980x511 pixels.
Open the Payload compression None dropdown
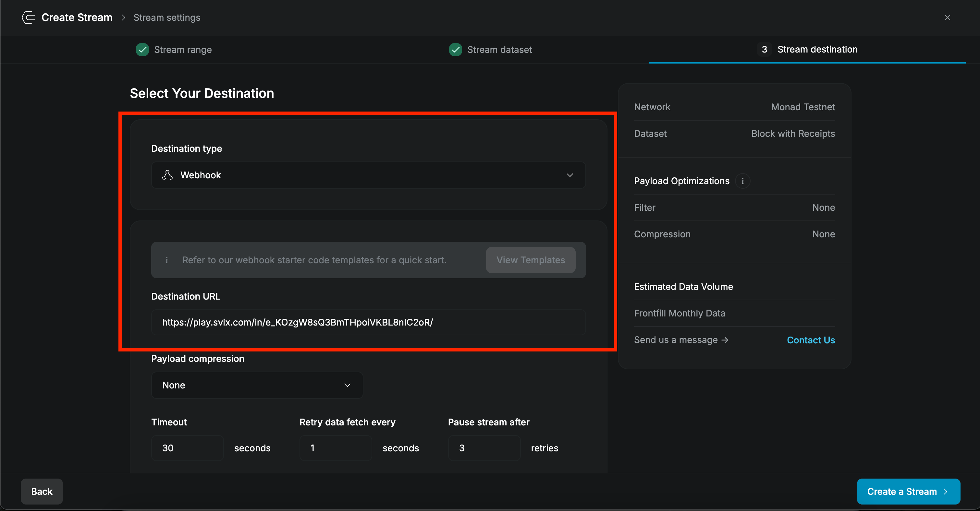257,385
